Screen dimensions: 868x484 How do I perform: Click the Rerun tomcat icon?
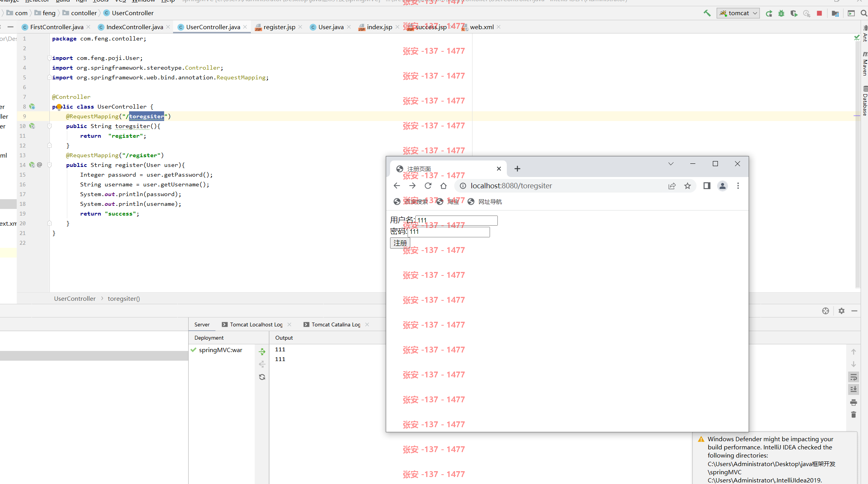(769, 13)
